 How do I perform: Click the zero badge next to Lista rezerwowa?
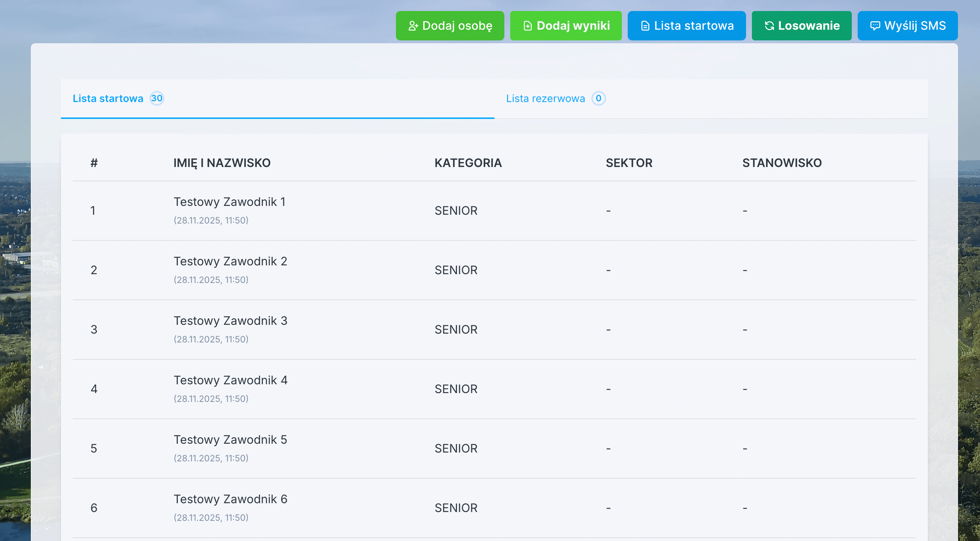coord(598,98)
